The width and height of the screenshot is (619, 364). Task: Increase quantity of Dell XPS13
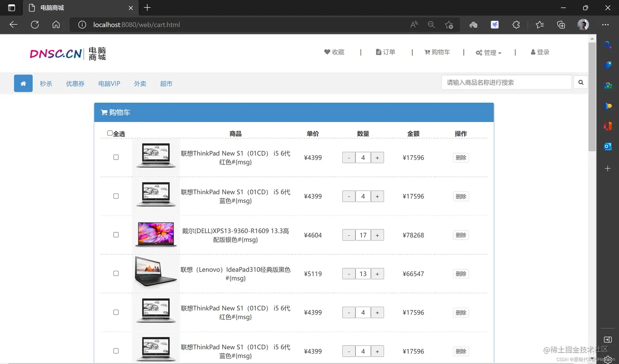377,235
